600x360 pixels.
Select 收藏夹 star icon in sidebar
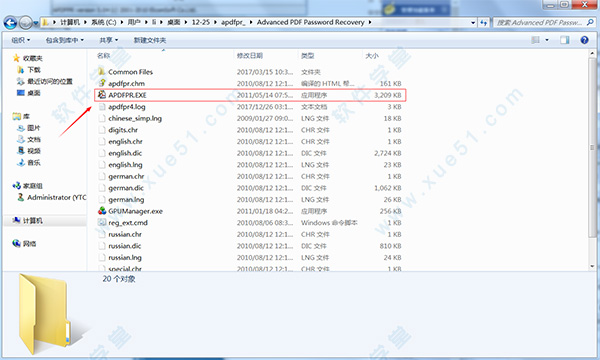(x=16, y=58)
